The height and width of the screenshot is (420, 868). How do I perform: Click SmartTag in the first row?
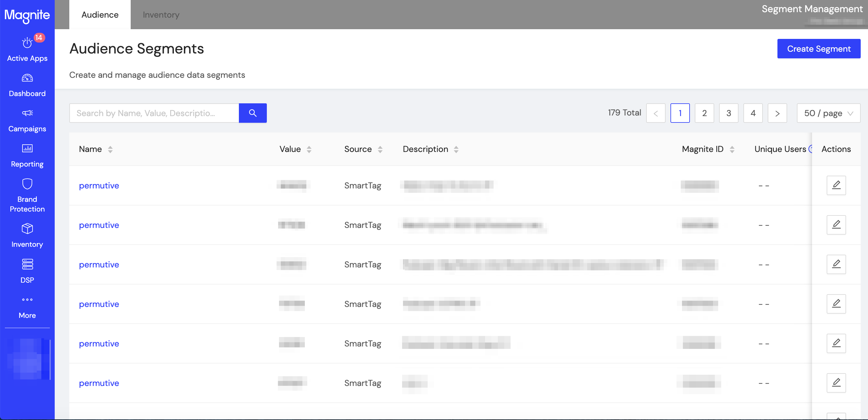(363, 186)
